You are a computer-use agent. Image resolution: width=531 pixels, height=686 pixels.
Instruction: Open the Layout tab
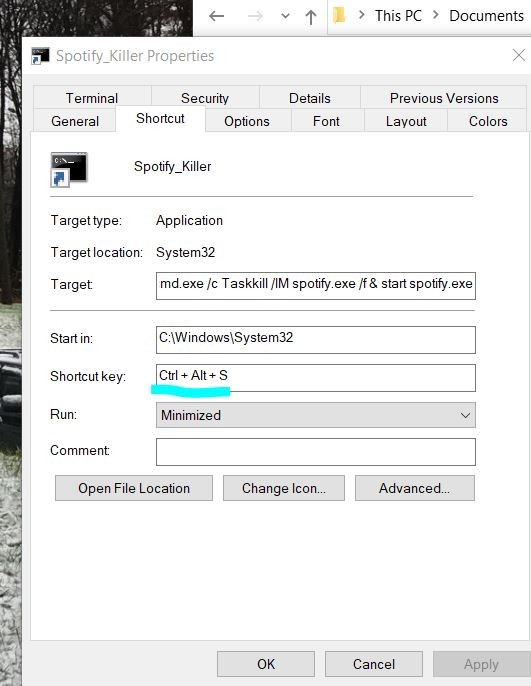[406, 121]
